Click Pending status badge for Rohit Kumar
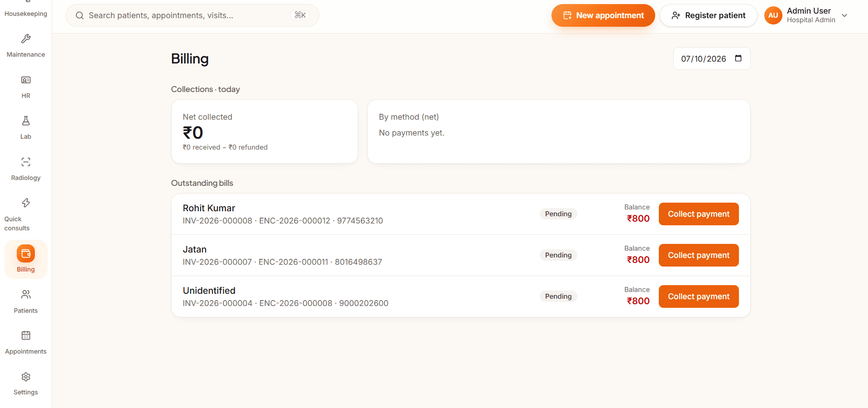 [558, 214]
